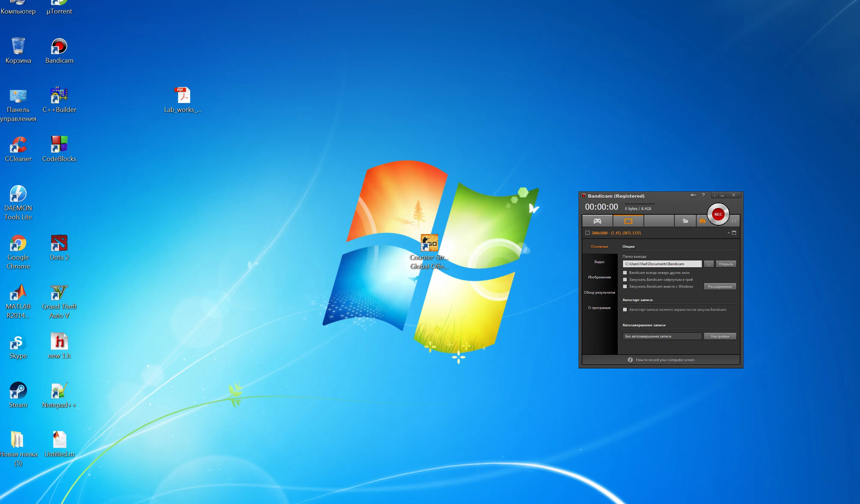Select the MATLAB R2014 desktop shortcut
860x504 pixels.
point(18,301)
